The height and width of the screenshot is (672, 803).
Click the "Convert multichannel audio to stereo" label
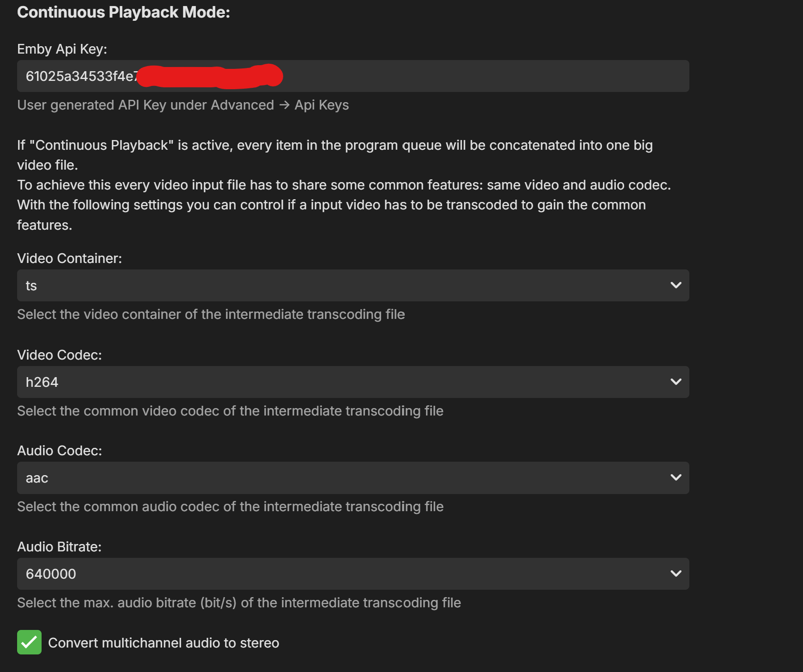[164, 643]
